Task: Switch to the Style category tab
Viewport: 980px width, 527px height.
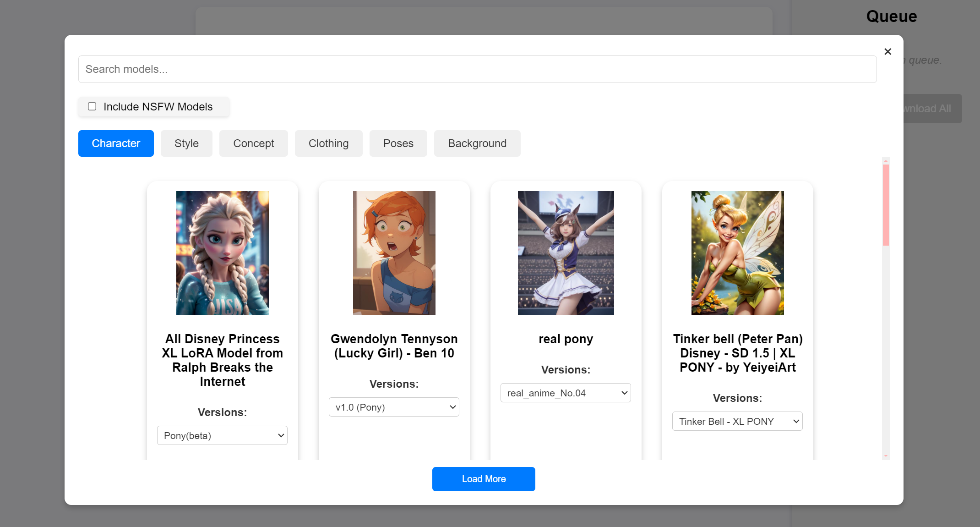Action: point(186,143)
